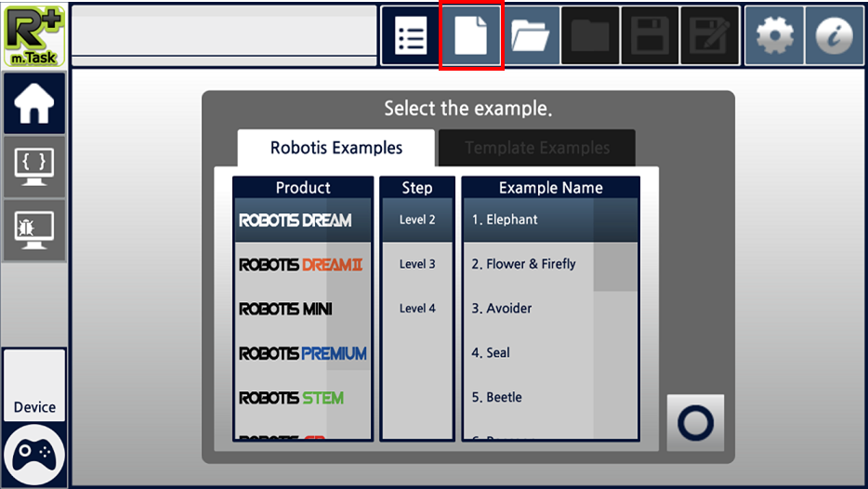Click the Device button

coord(34,385)
